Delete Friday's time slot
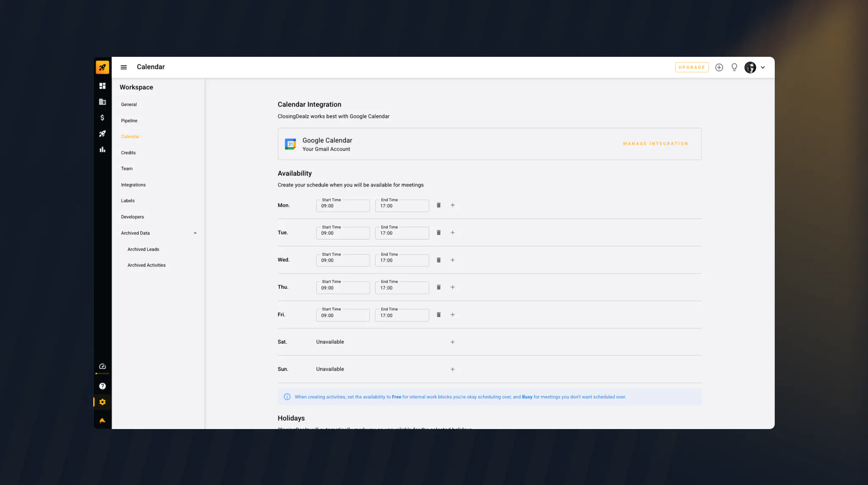The width and height of the screenshot is (868, 485). click(x=439, y=315)
